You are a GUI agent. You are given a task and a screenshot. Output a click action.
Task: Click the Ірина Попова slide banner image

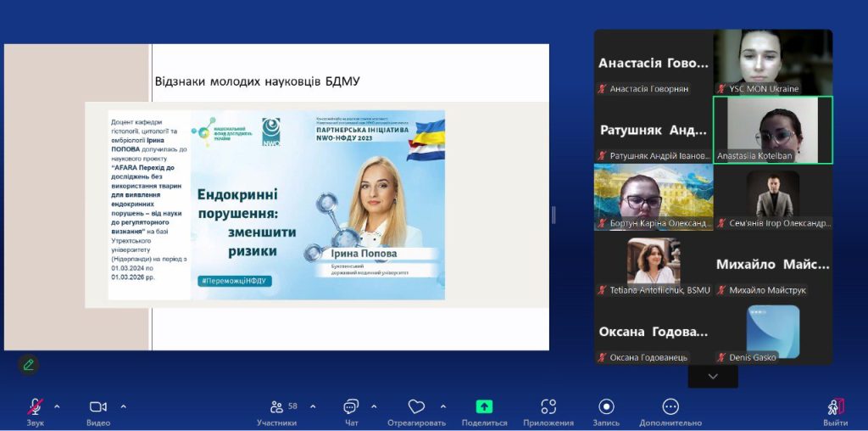coord(318,204)
